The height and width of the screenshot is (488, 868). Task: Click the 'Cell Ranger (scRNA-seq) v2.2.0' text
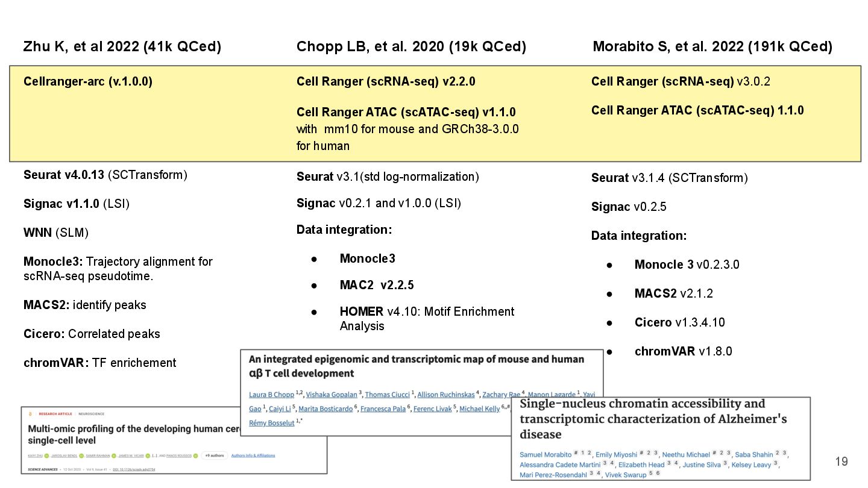tap(386, 81)
